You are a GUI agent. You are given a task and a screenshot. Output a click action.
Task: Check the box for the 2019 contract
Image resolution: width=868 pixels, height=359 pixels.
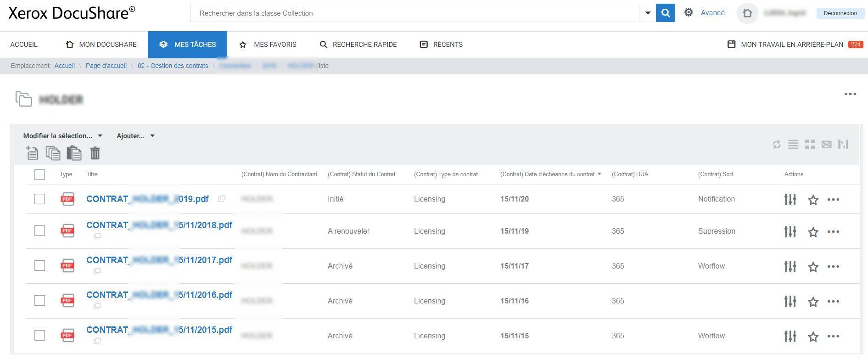point(40,199)
